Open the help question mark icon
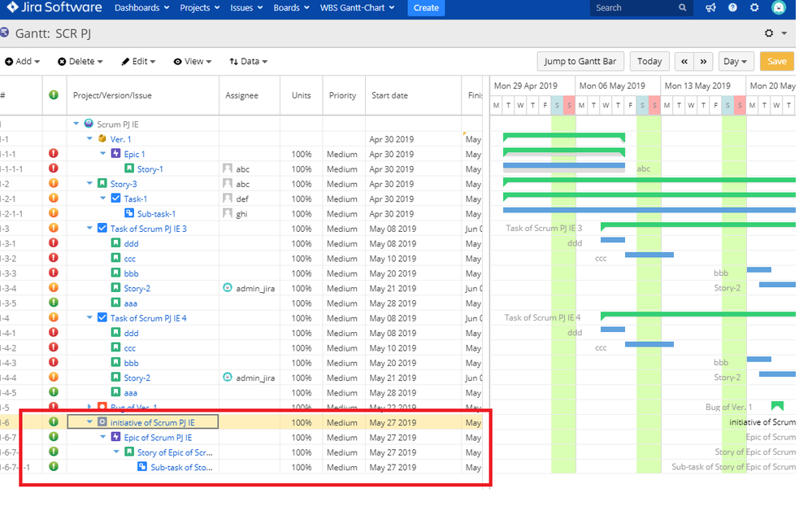The image size is (812, 515). (x=732, y=8)
